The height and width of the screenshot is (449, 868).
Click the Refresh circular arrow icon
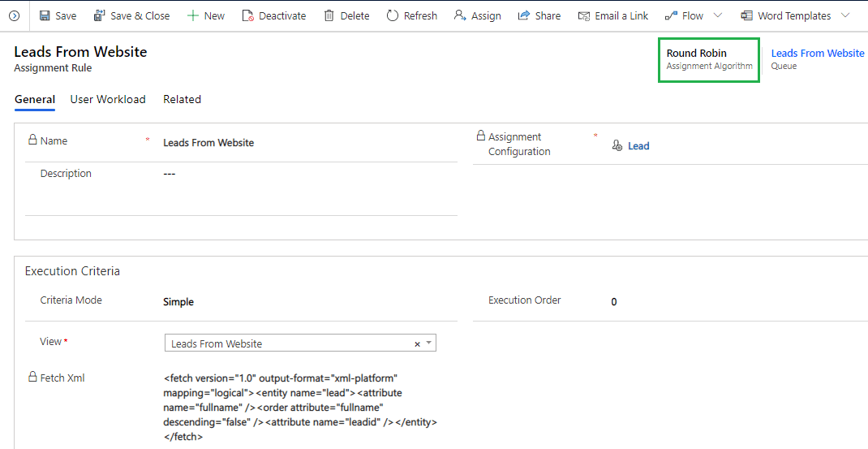[x=393, y=15]
